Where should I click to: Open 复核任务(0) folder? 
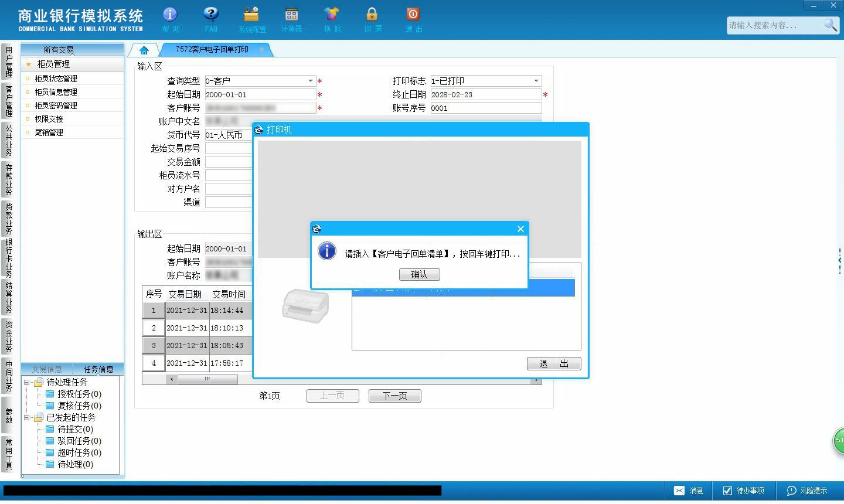[74, 406]
